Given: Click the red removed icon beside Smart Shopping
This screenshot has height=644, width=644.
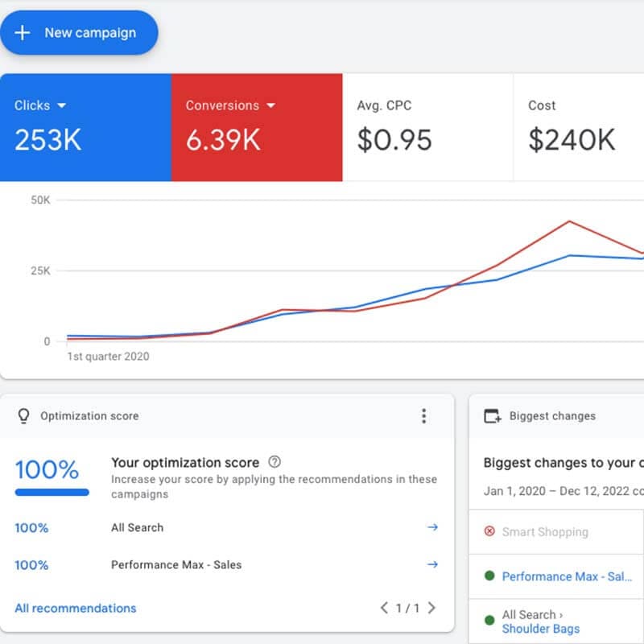Looking at the screenshot, I should pyautogui.click(x=489, y=532).
